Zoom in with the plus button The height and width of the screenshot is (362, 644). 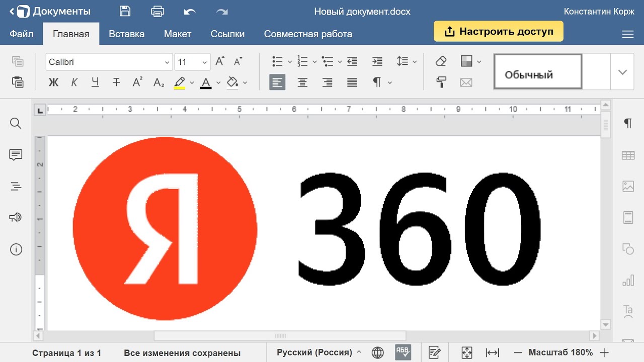[x=605, y=352]
